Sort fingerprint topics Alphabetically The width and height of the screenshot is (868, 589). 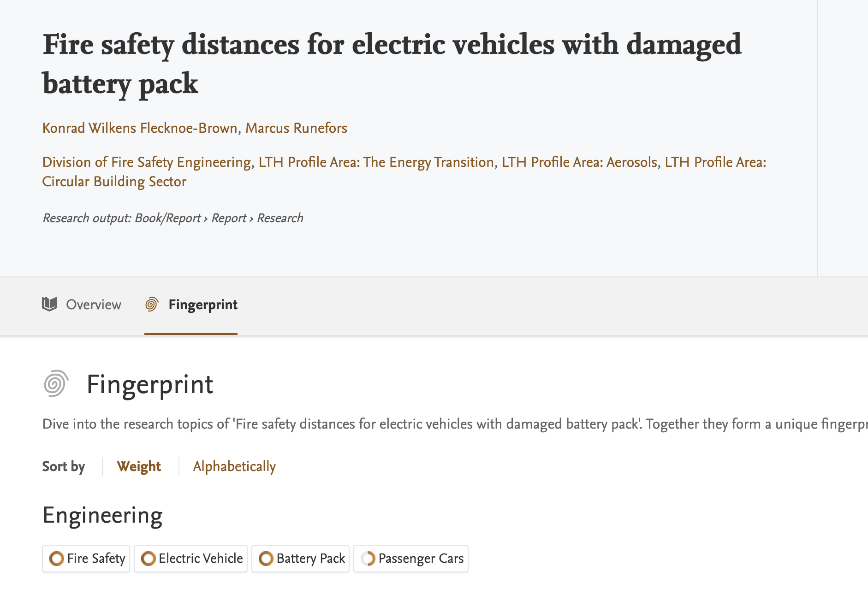[234, 466]
